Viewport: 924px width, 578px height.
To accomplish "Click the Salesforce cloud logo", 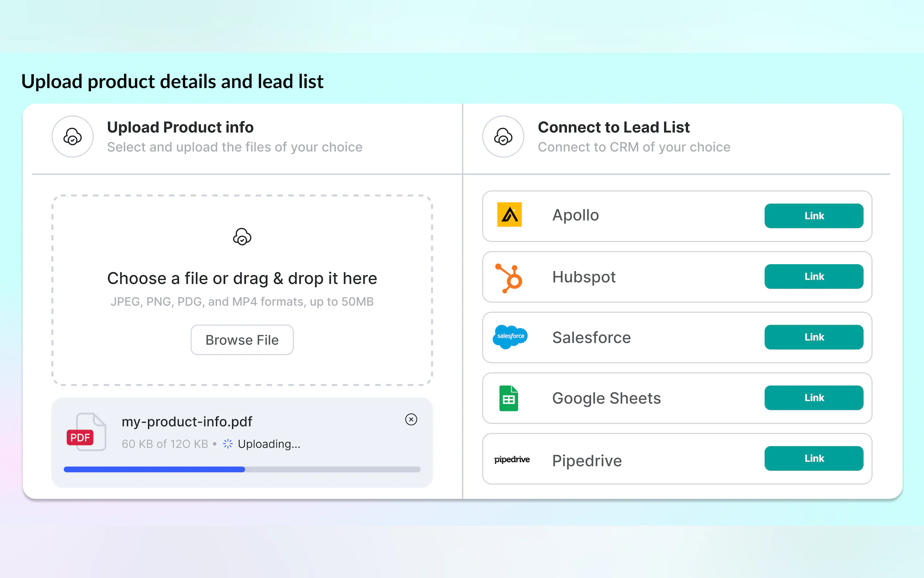I will pos(510,337).
